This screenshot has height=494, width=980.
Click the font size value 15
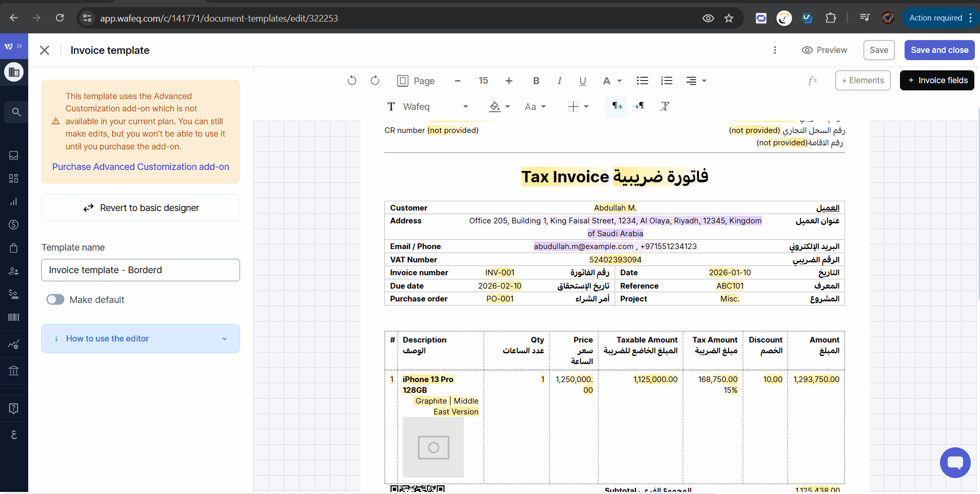pos(483,81)
